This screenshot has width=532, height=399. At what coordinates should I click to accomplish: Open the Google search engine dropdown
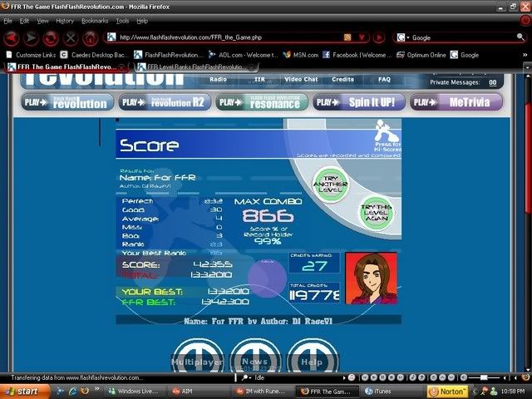(402, 37)
